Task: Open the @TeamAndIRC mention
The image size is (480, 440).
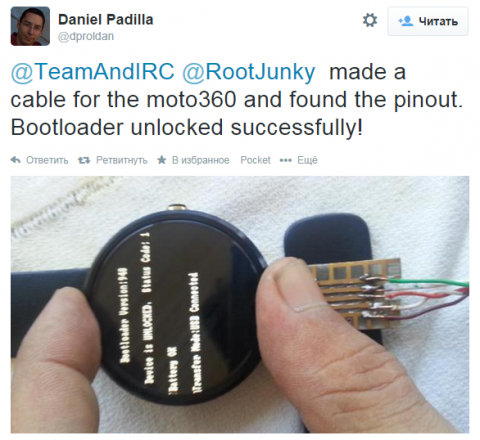Action: tap(93, 72)
